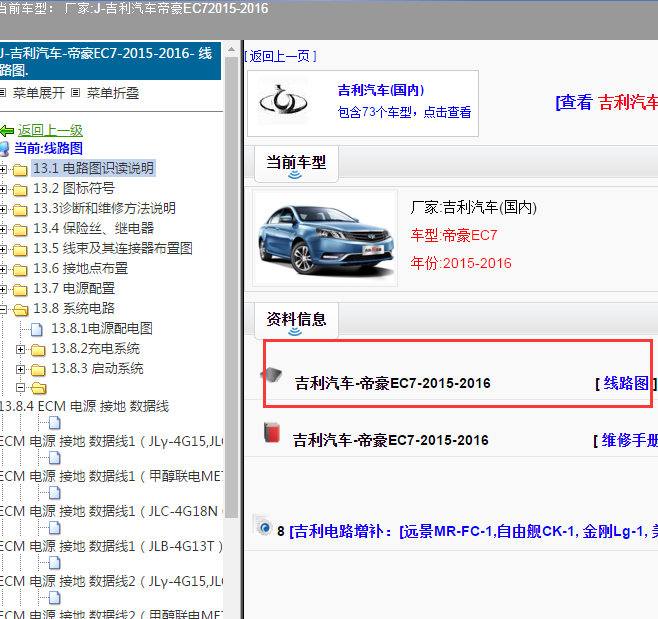This screenshot has width=658, height=619.
Task: Click the green back arrow icon
Action: click(x=6, y=131)
